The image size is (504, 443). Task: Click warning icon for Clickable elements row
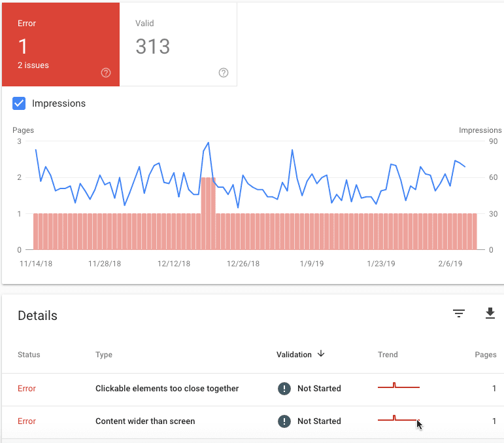pos(284,389)
